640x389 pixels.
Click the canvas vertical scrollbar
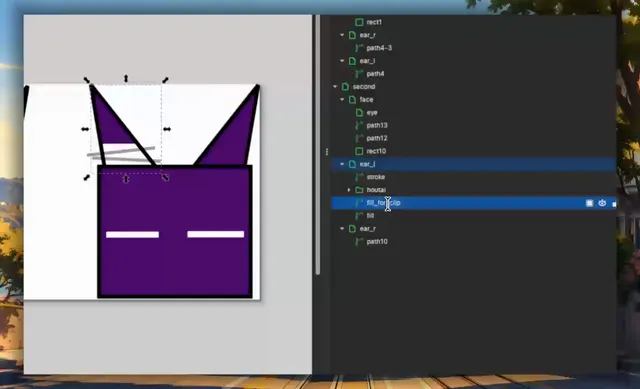point(318,145)
